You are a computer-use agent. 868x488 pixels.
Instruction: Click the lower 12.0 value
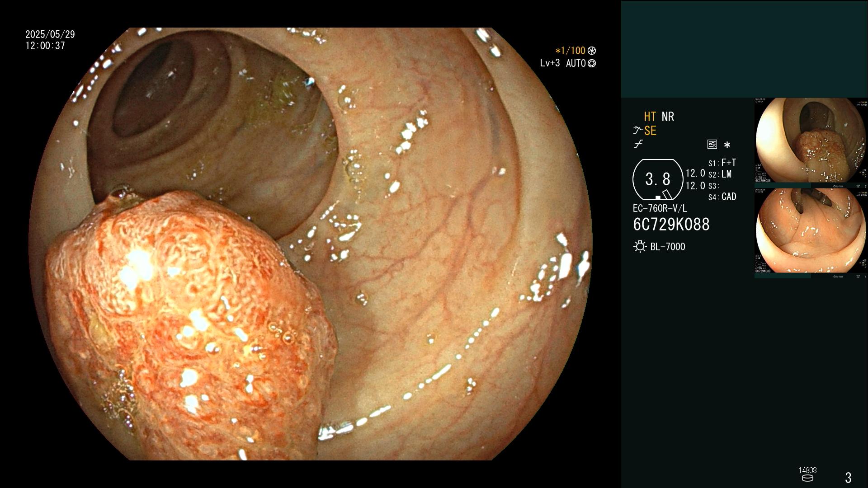point(695,186)
